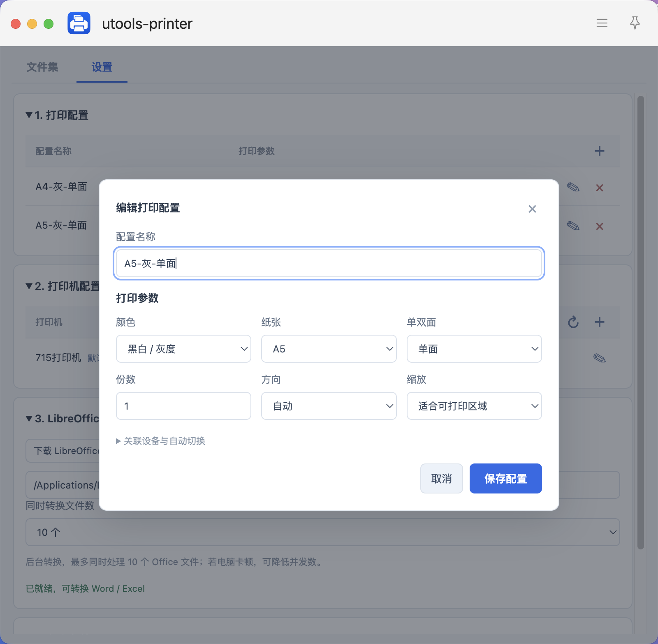Click the 打印参数 column header
The width and height of the screenshot is (658, 644).
coord(257,151)
